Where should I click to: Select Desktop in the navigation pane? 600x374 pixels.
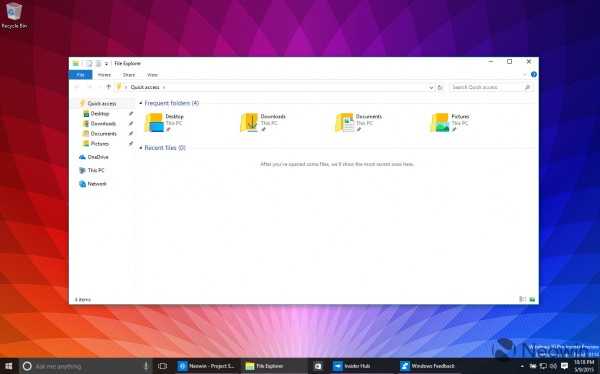[x=100, y=114]
